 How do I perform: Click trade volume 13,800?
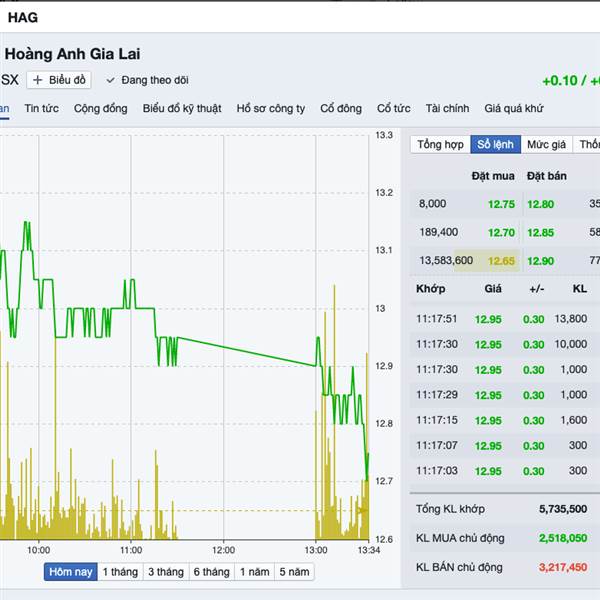click(x=571, y=318)
